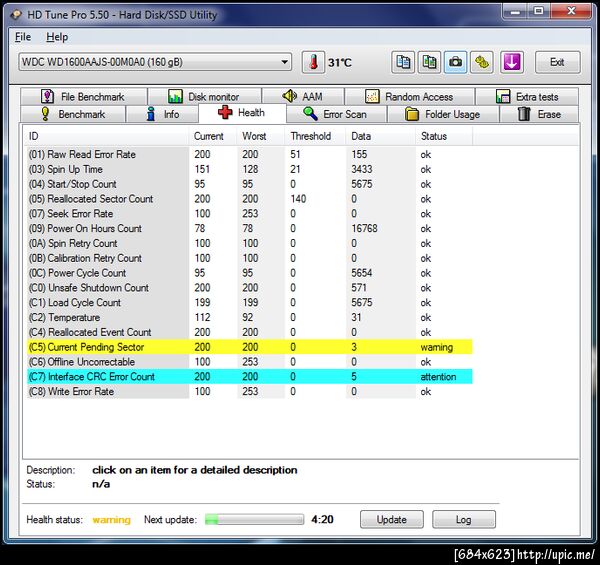Click the purple download arrow icon
This screenshot has height=565, width=600.
512,62
